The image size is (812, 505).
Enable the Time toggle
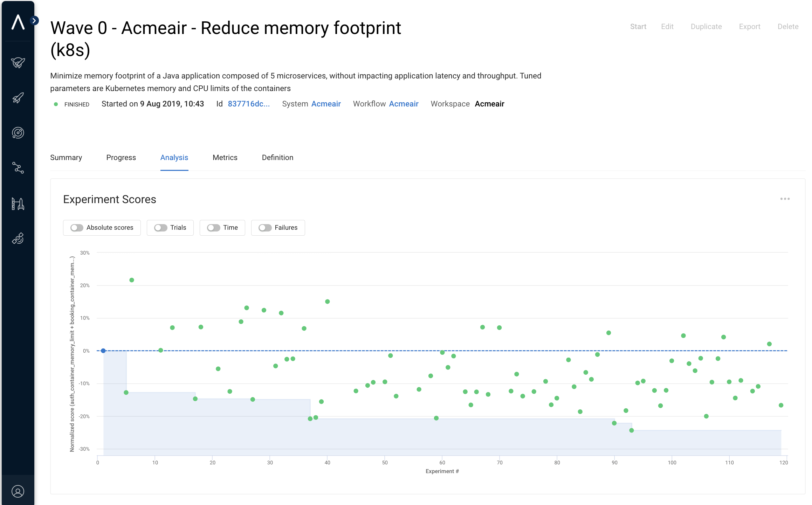click(213, 228)
